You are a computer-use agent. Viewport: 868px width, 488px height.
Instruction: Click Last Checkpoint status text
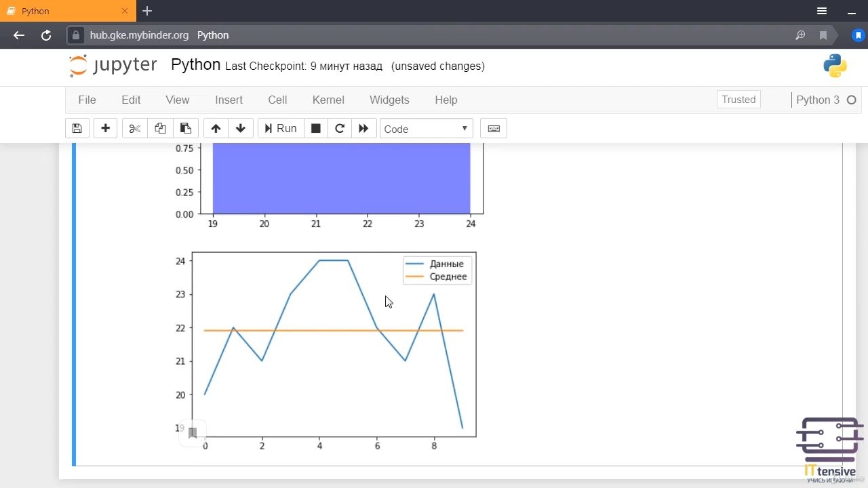(304, 66)
